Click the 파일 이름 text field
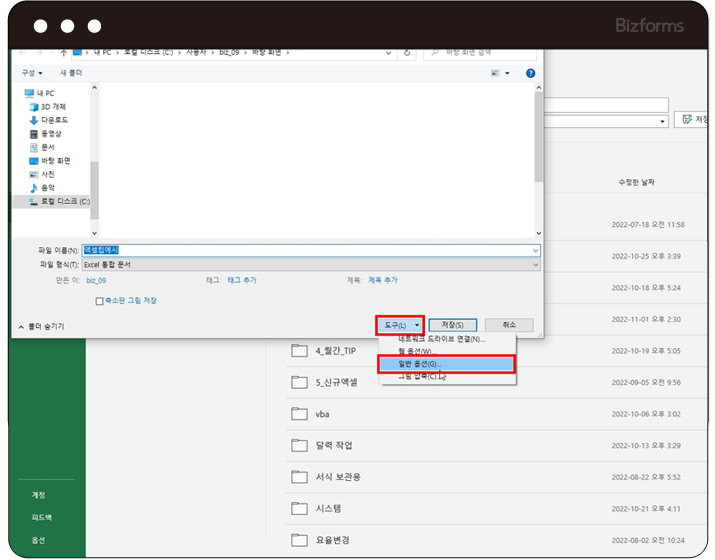Image resolution: width=715 pixels, height=560 pixels. tap(306, 250)
